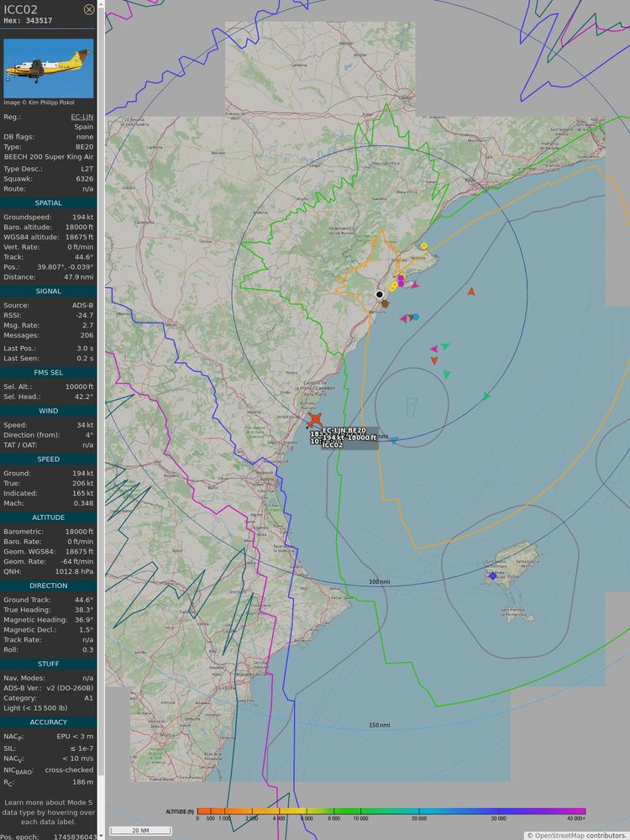Open the yellow King Air aircraft photo
Viewport: 630px width, 840px height.
coord(48,68)
